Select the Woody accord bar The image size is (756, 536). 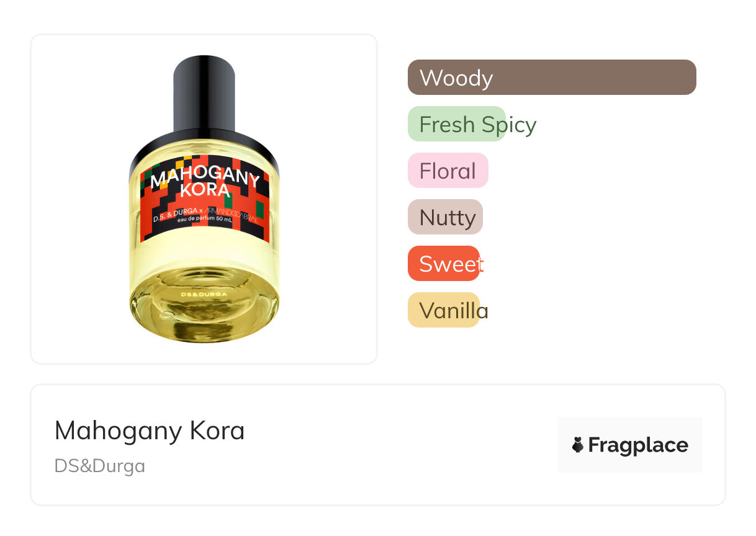pyautogui.click(x=552, y=78)
